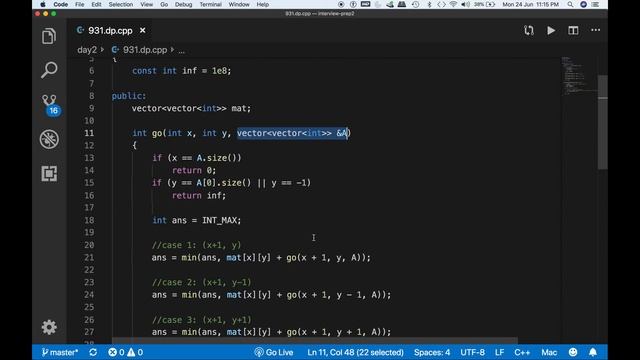
Task: Click the Mac configuration status item
Action: coord(549,352)
